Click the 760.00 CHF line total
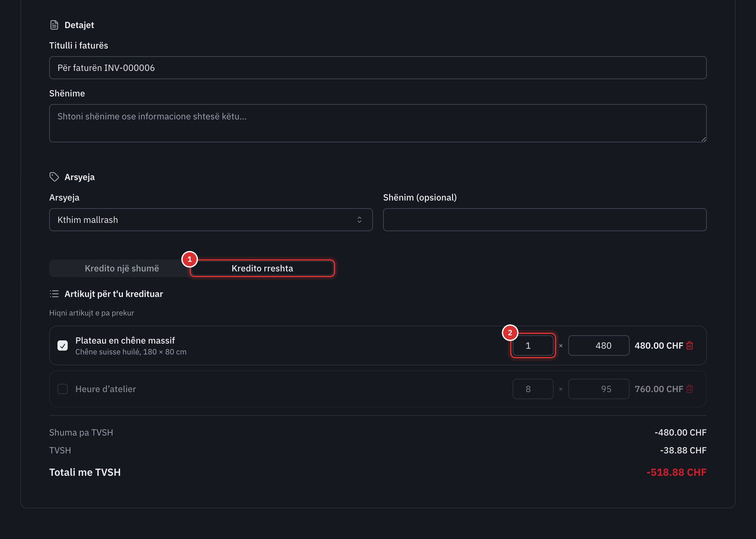This screenshot has width=756, height=539. pos(659,389)
